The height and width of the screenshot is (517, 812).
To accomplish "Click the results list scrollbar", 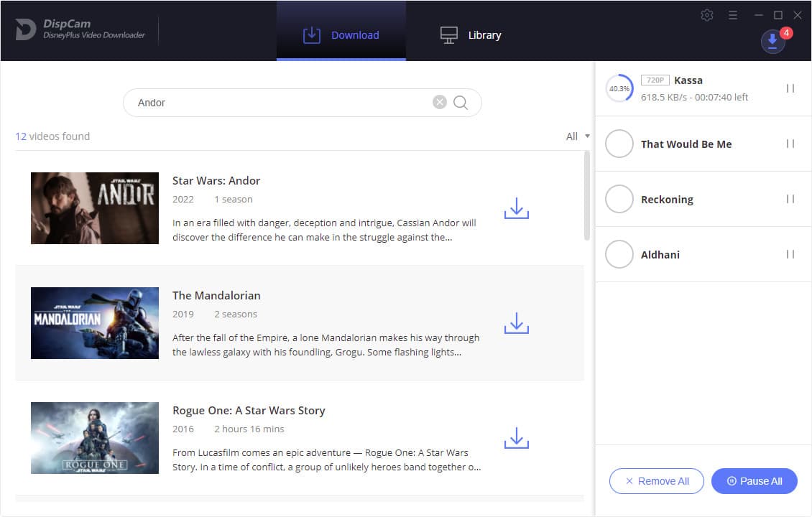I will 587,195.
